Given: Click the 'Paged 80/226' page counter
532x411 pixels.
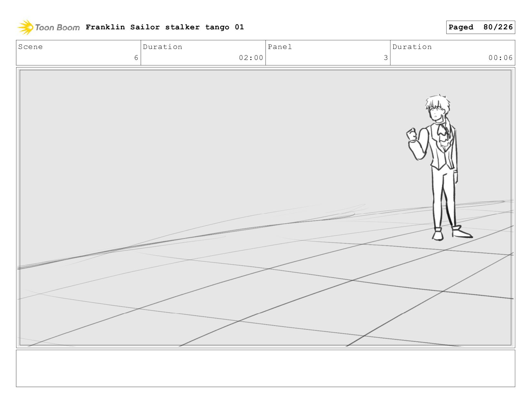Looking at the screenshot, I should 480,27.
